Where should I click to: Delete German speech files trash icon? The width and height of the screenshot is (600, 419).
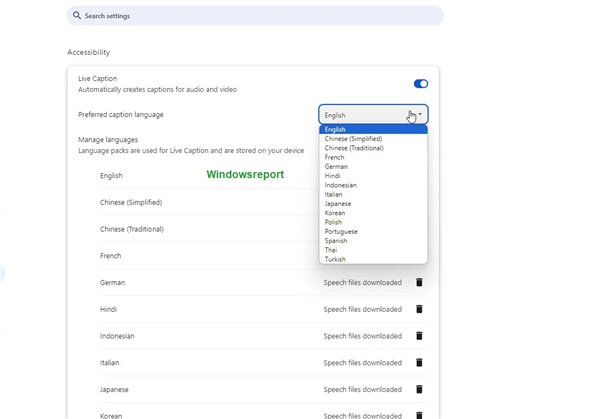tap(419, 282)
